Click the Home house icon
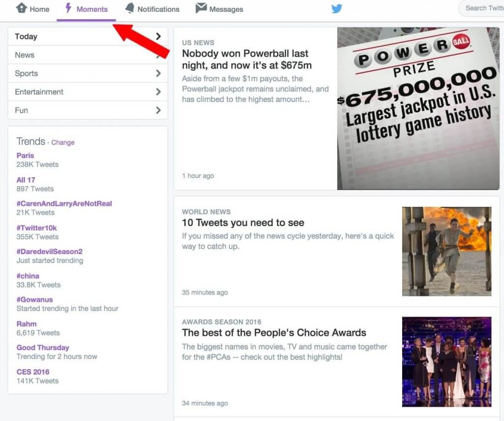Viewport: 504px width, 421px height. click(22, 8)
